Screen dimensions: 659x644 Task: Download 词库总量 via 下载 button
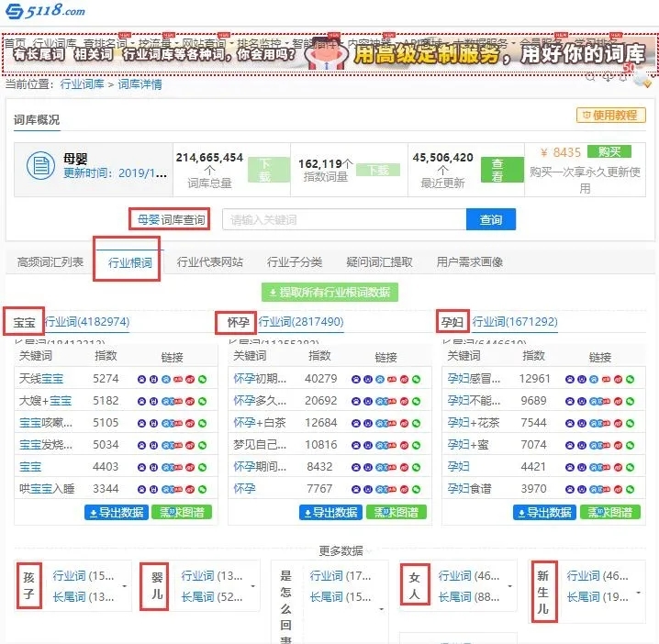268,170
